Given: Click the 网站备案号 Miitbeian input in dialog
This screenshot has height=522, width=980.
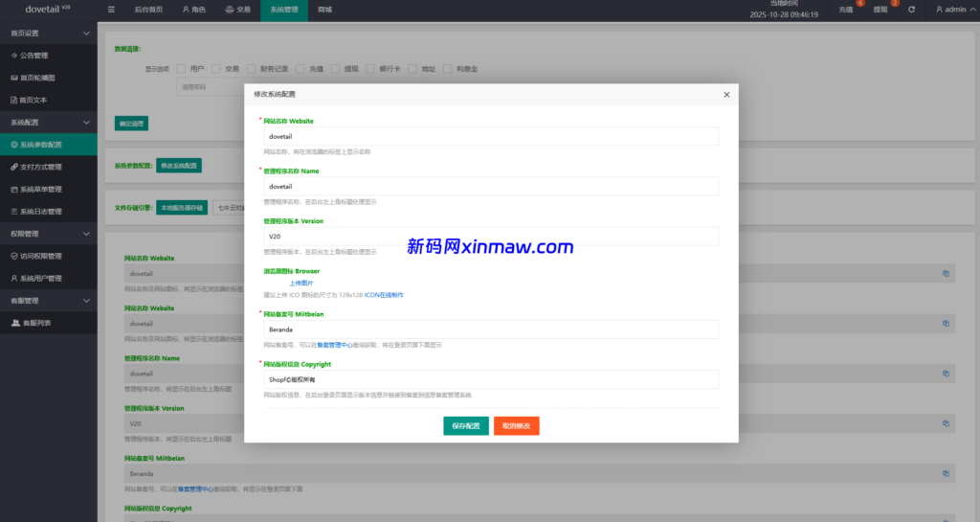Looking at the screenshot, I should (491, 329).
